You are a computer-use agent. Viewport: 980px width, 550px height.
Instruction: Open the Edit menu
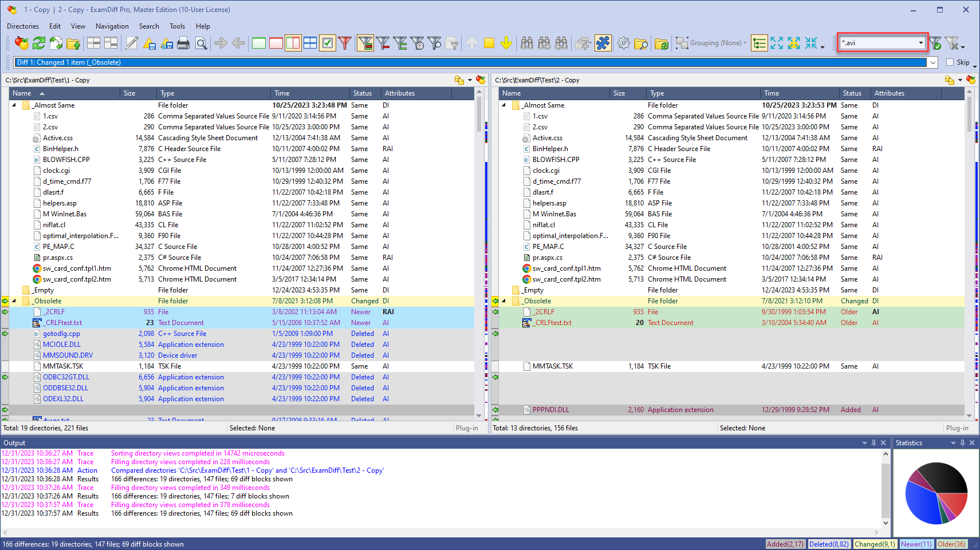55,26
